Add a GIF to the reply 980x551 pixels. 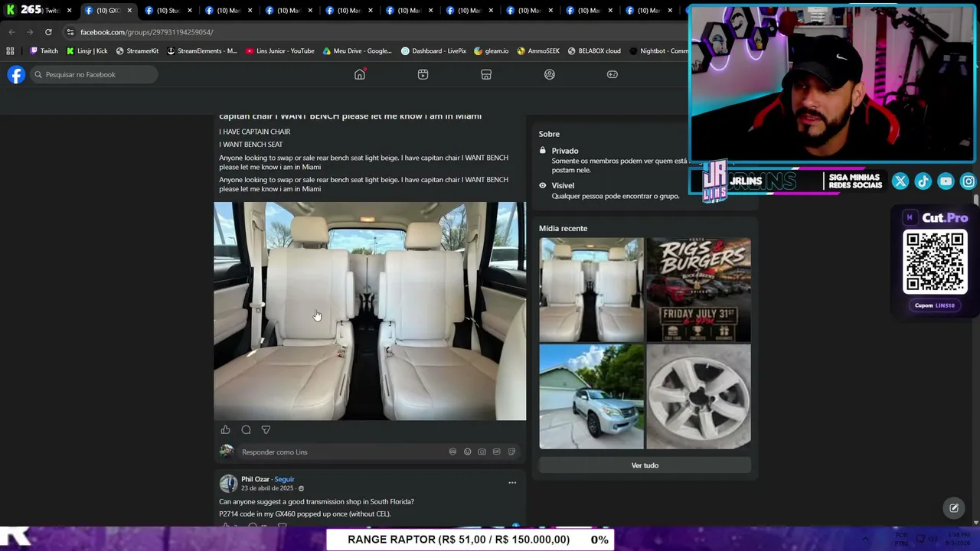click(496, 452)
